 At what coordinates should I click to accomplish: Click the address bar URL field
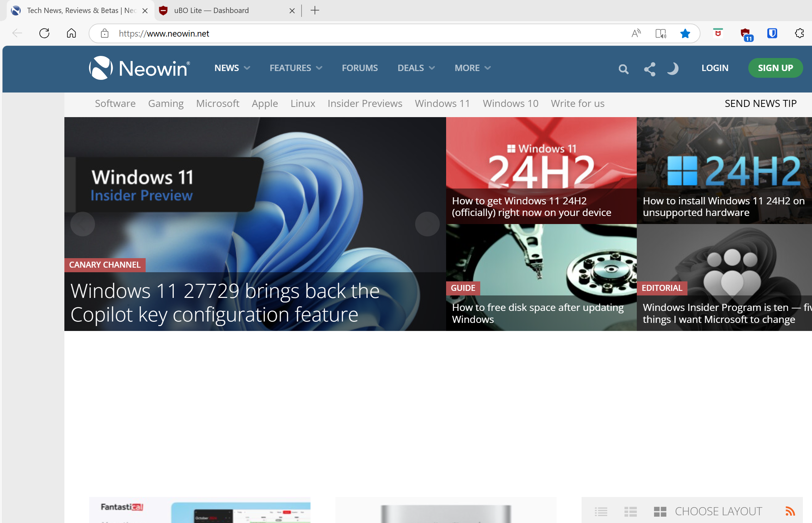click(x=352, y=33)
